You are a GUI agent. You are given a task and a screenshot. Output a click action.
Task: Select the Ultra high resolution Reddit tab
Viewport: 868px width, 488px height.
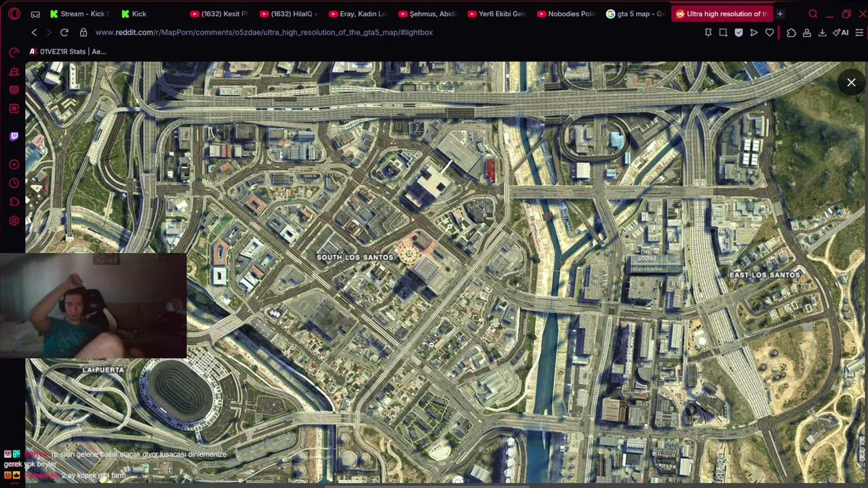pos(722,14)
